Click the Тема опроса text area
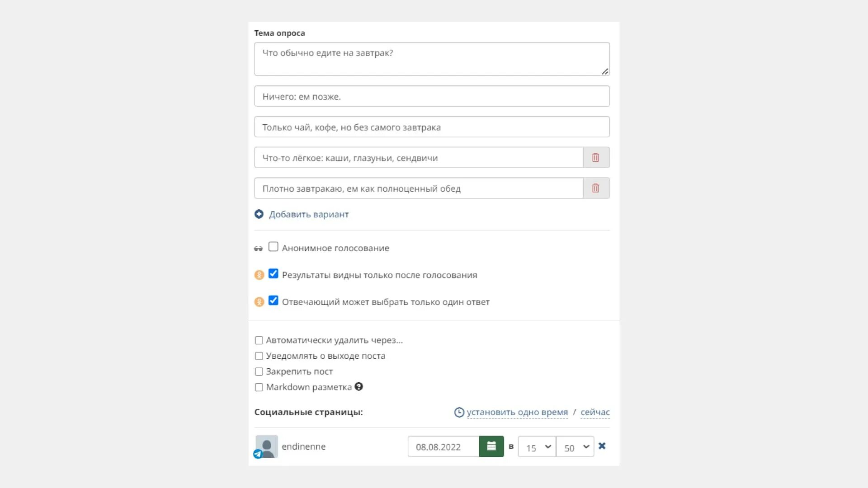The height and width of the screenshot is (488, 868). (x=432, y=59)
